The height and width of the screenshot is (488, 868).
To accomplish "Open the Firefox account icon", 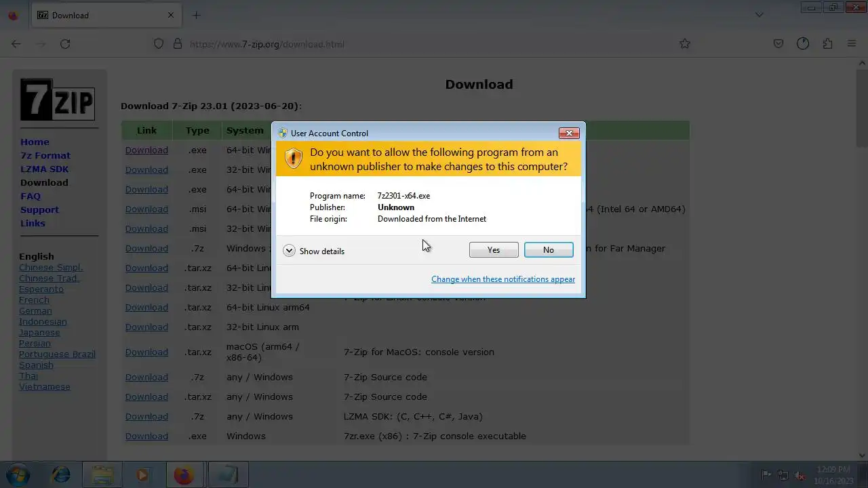I will click(803, 43).
